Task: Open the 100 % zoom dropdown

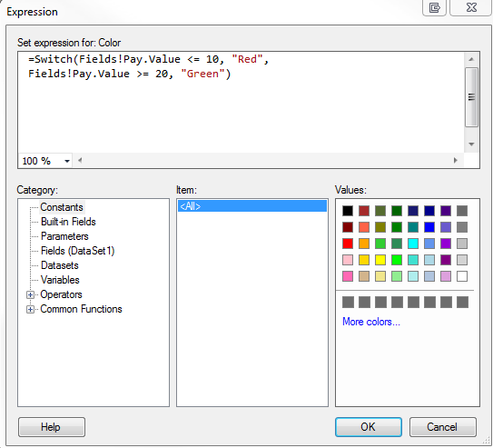Action: tap(67, 161)
